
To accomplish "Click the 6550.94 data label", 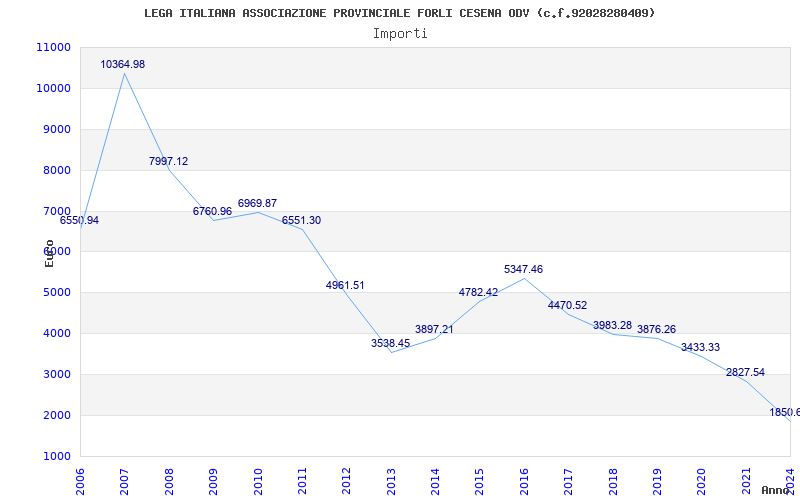I will tap(80, 220).
